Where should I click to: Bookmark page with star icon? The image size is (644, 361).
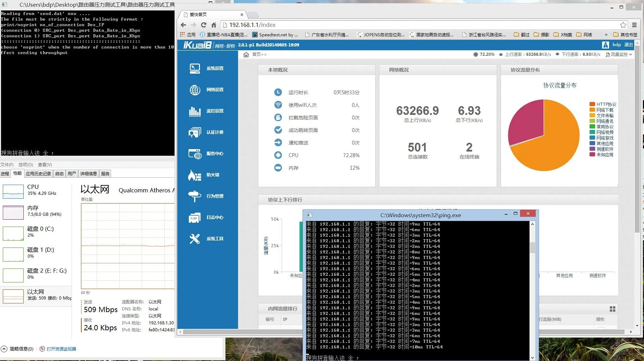tap(623, 25)
